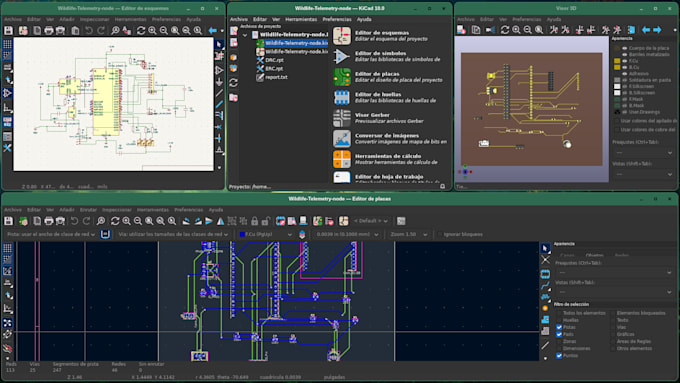Open Preajustes dropdown in Editor de placas
The width and height of the screenshot is (680, 383).
coord(614,272)
